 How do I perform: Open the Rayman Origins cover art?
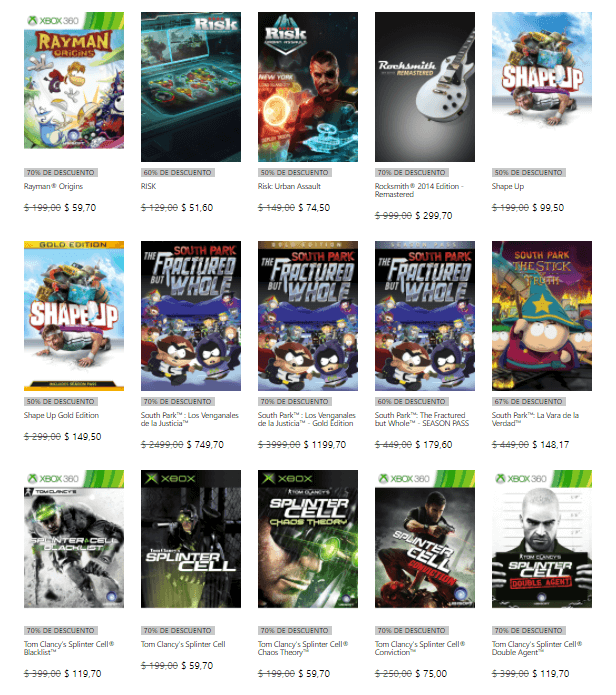coord(74,80)
